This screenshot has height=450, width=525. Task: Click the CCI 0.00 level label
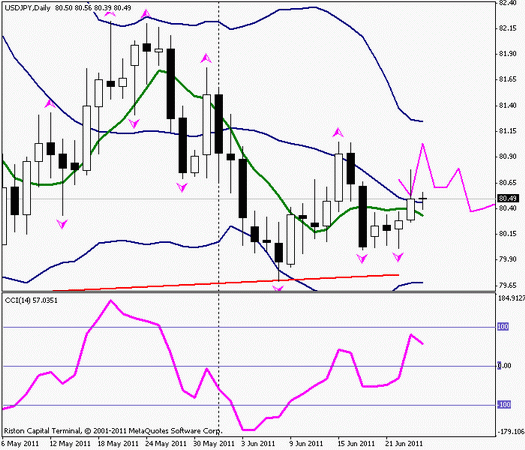tap(505, 366)
